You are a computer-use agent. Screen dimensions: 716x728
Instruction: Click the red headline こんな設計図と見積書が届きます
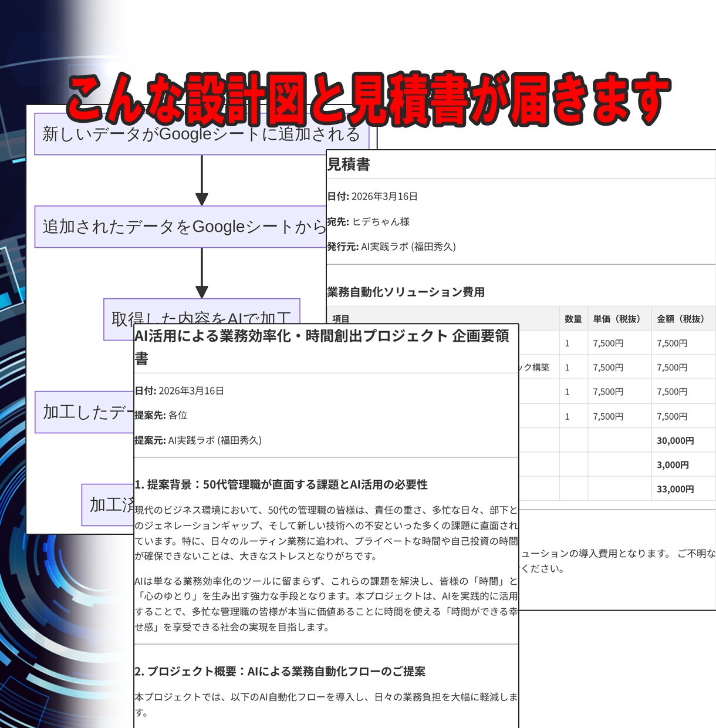pos(369,99)
